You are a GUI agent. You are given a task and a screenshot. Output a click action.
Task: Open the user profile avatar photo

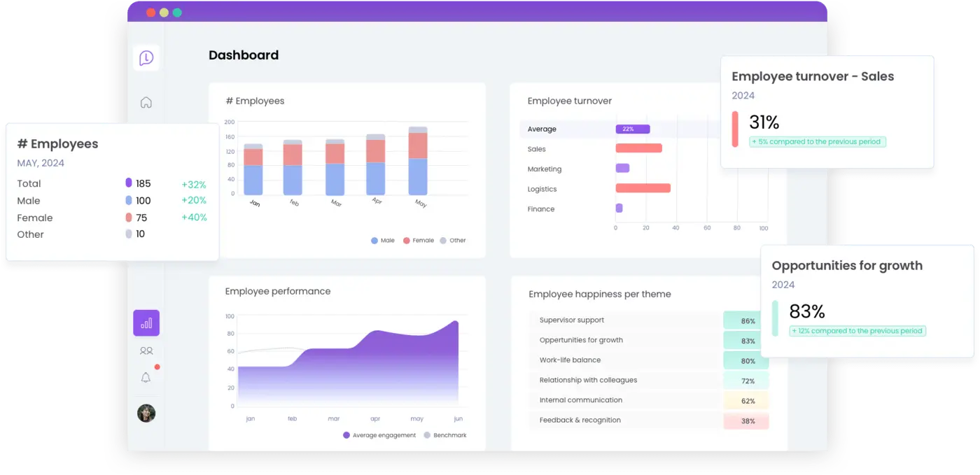[146, 413]
